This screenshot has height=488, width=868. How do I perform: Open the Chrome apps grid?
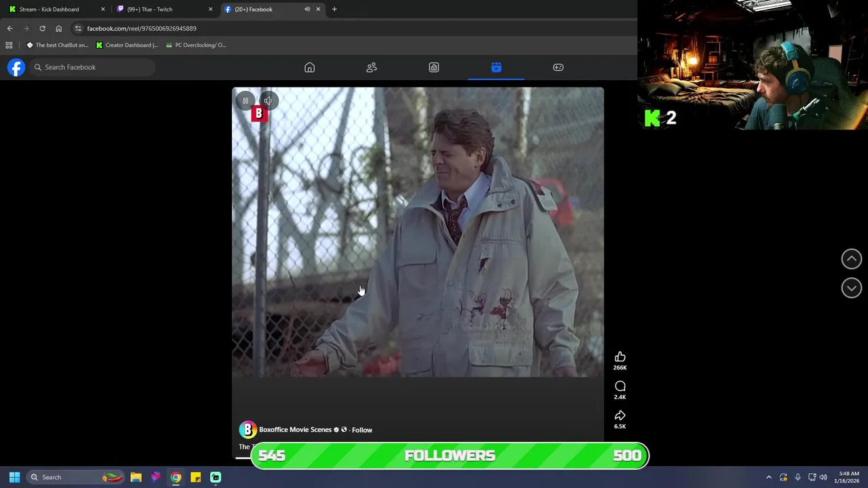[x=9, y=45]
